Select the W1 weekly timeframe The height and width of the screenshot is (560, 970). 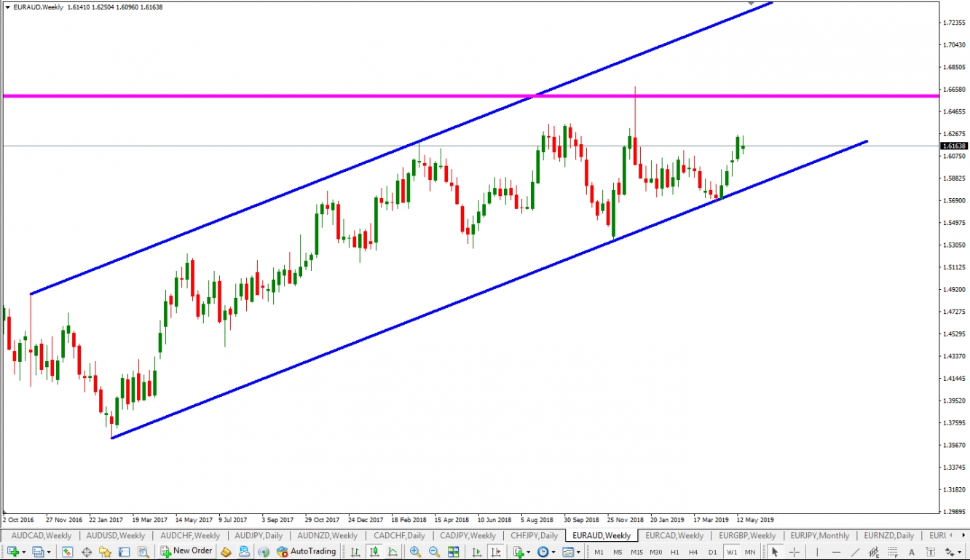[731, 552]
